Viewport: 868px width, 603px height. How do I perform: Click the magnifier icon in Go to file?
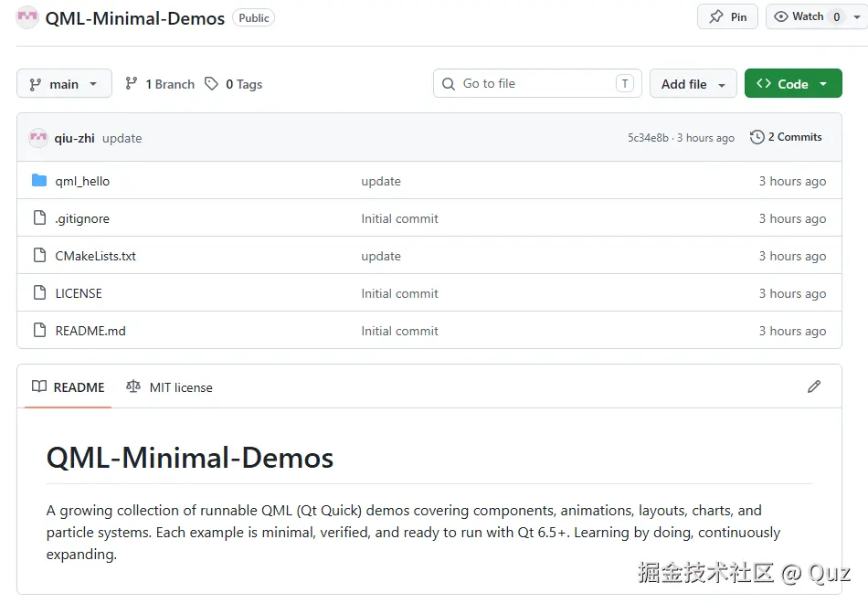[449, 84]
